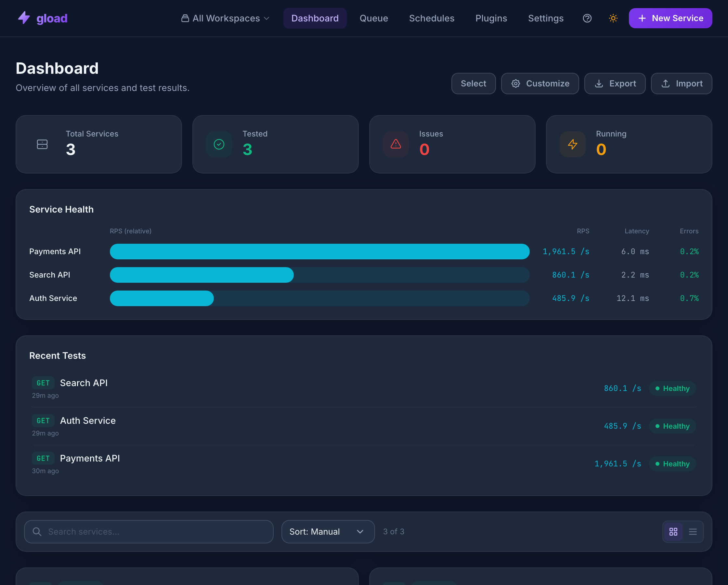The height and width of the screenshot is (585, 728).
Task: Click Payments API label in Service Health
Action: click(55, 252)
